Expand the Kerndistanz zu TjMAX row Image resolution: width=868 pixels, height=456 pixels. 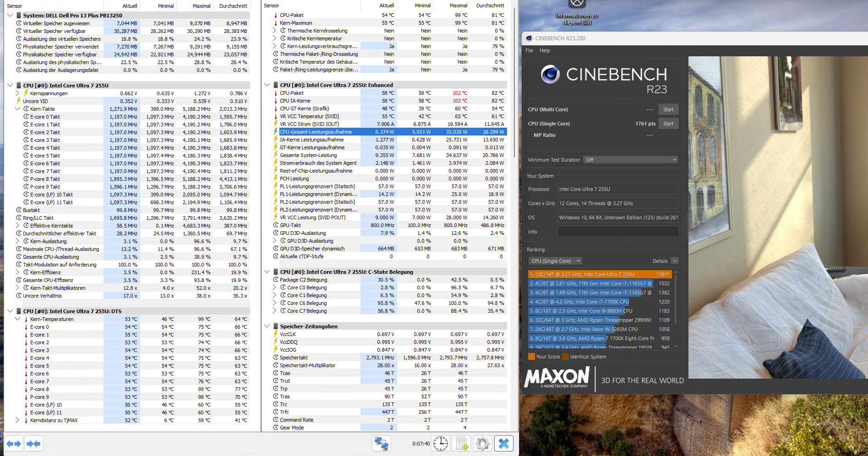pyautogui.click(x=17, y=420)
